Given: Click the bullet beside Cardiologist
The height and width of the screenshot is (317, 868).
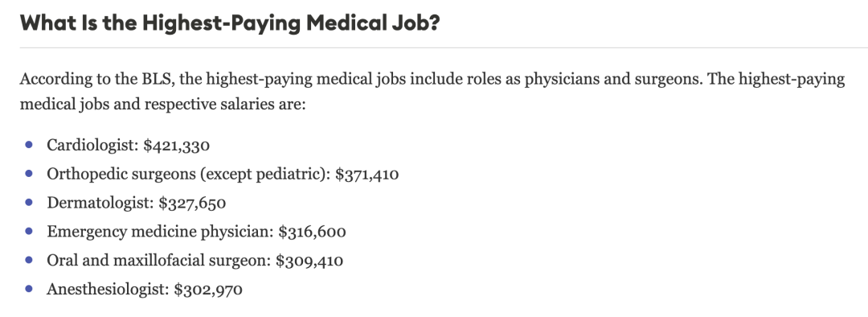Looking at the screenshot, I should click(x=29, y=145).
